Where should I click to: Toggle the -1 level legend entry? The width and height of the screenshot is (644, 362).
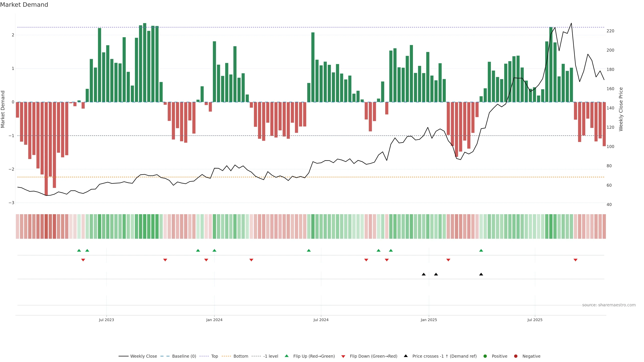point(271,356)
